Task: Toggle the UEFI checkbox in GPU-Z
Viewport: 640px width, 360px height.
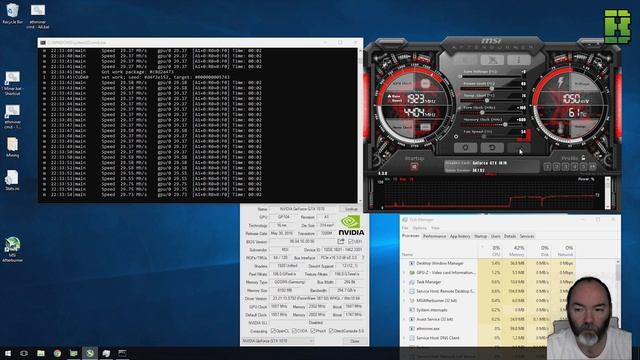Action: (351, 242)
